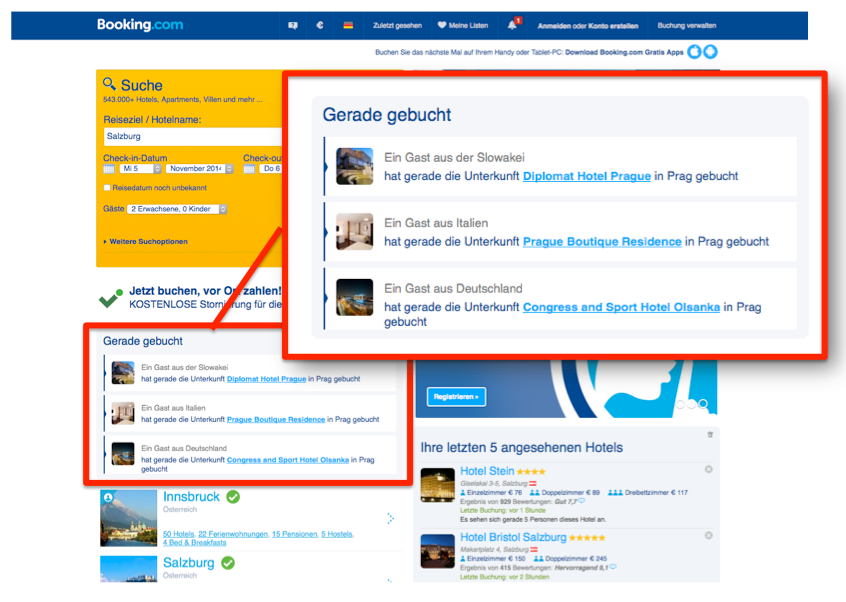Open the Apple app download icon
Image resolution: width=846 pixels, height=602 pixels.
694,52
